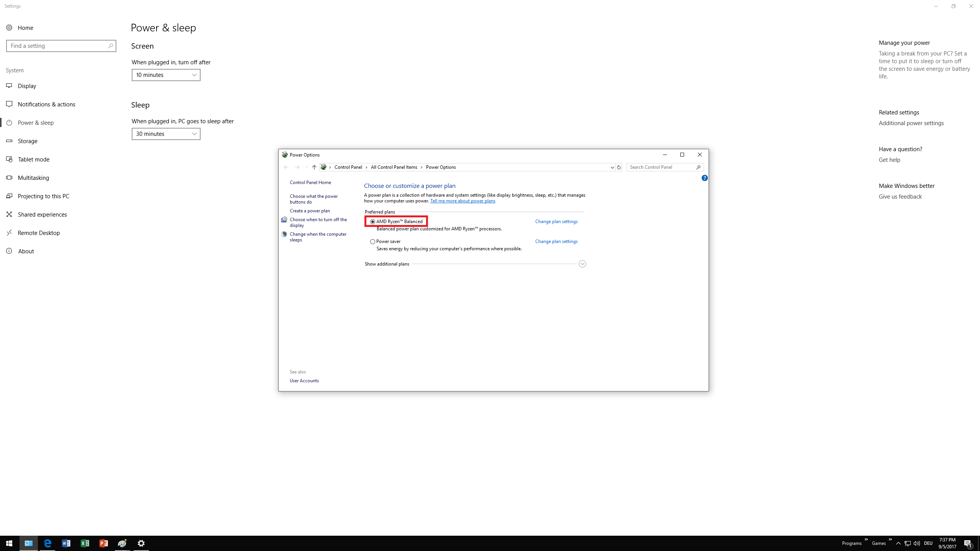Image resolution: width=980 pixels, height=551 pixels.
Task: Click Additional power settings link
Action: click(x=911, y=123)
